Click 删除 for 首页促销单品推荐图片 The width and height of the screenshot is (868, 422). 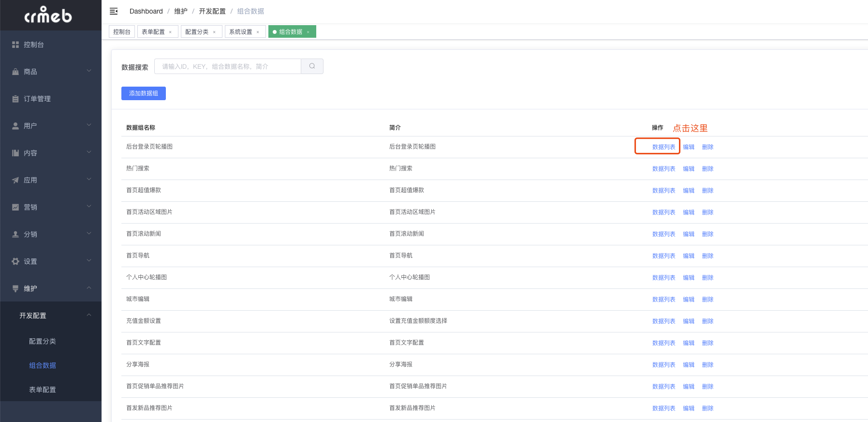[x=708, y=387]
